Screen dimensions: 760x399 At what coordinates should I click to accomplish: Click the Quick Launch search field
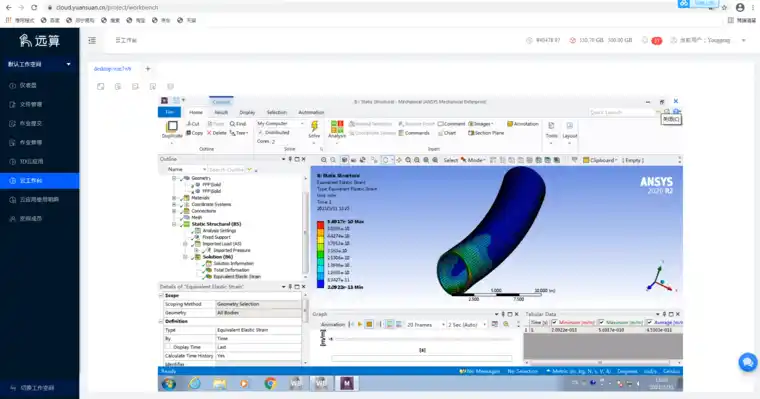pyautogui.click(x=622, y=112)
